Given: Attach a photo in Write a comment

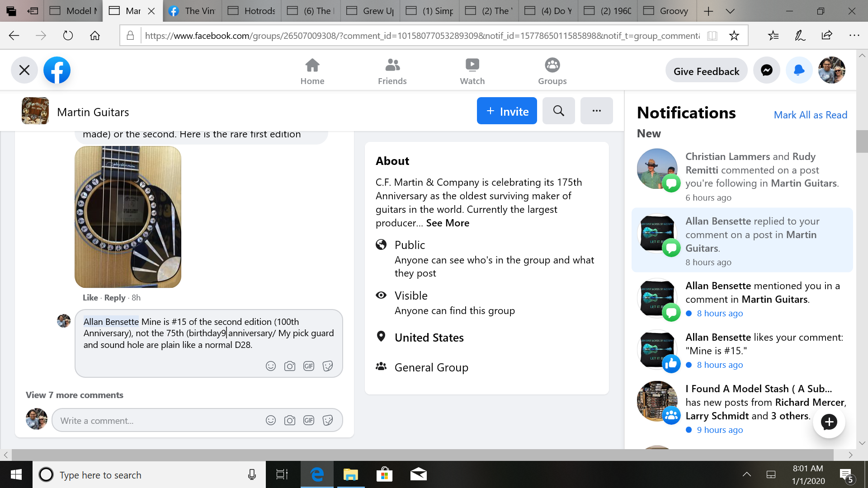Looking at the screenshot, I should tap(290, 421).
